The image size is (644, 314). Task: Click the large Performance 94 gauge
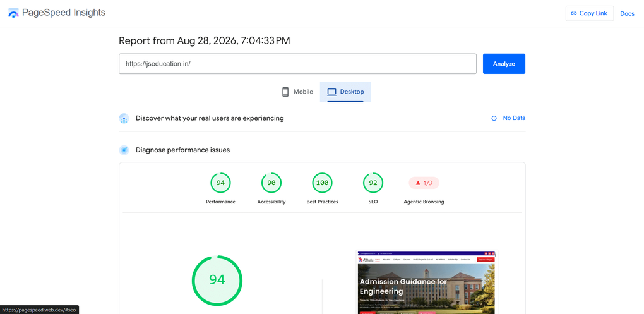(217, 281)
